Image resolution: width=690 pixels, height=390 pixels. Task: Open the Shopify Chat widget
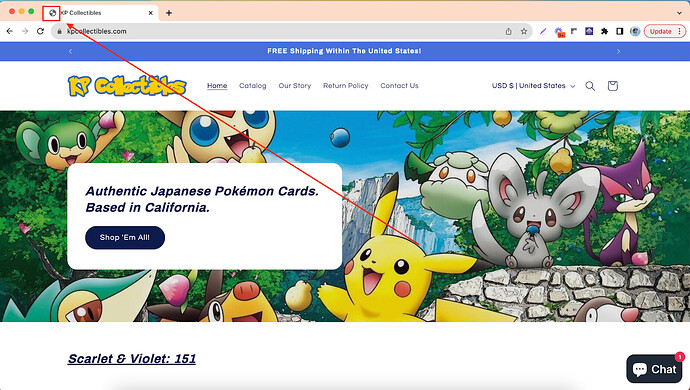point(654,368)
